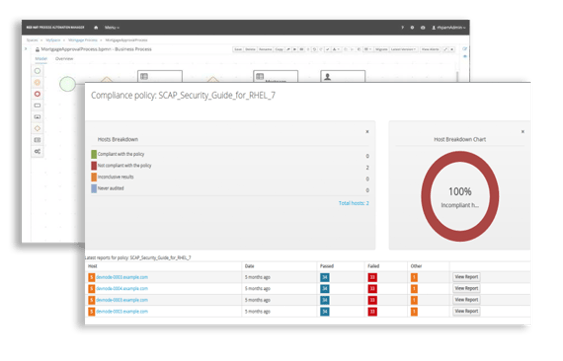Click the Failed column header

(x=373, y=266)
